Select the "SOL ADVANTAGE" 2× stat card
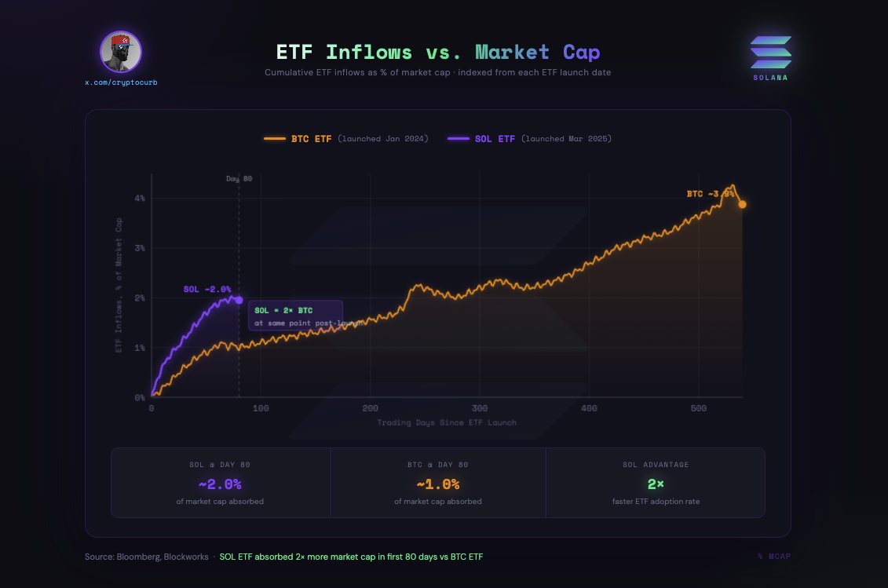The image size is (888, 588). tap(655, 483)
